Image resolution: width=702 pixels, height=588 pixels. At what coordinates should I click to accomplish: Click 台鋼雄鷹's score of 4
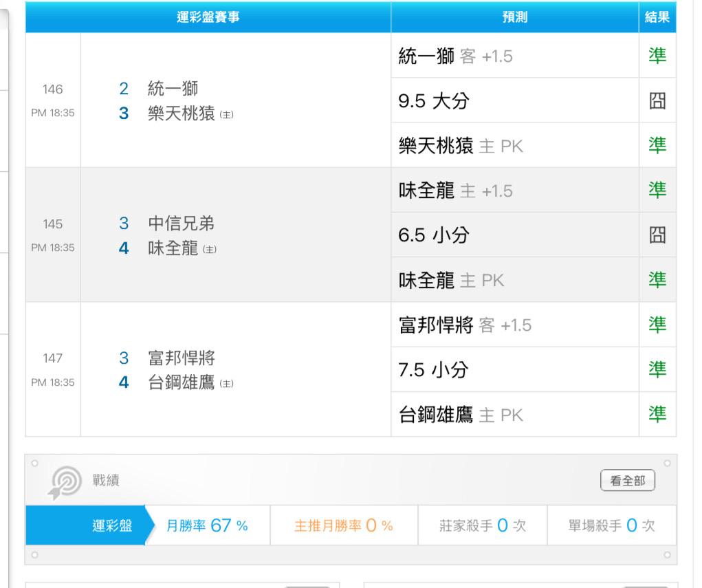click(124, 382)
